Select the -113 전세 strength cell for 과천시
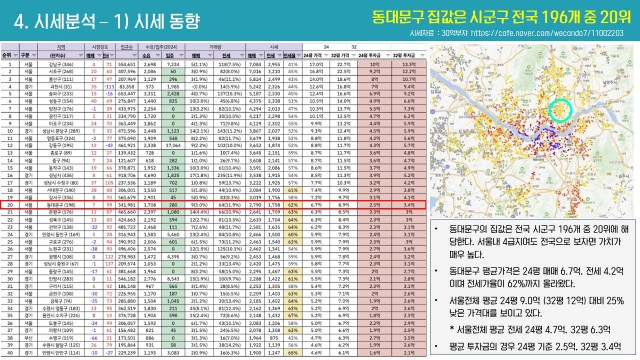640x360 pixels. tap(109, 87)
